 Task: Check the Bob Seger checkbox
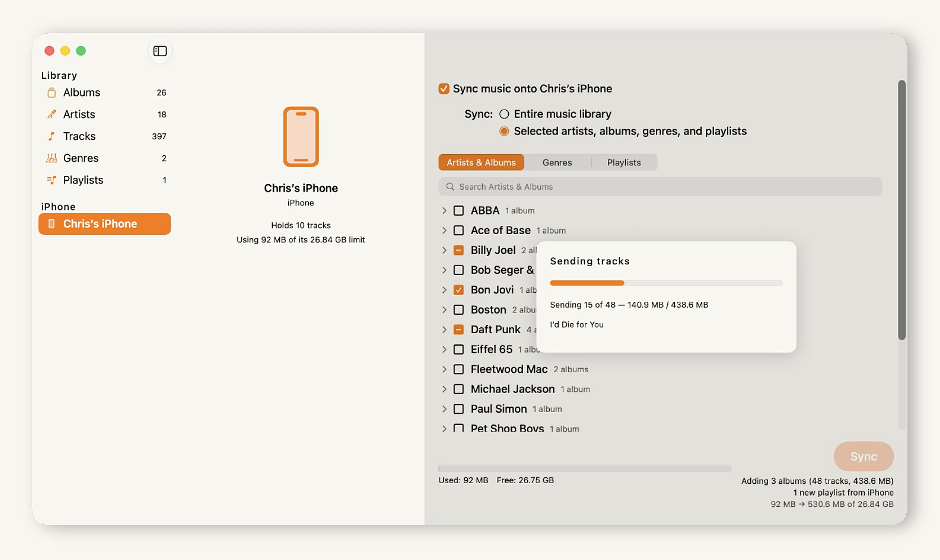459,270
